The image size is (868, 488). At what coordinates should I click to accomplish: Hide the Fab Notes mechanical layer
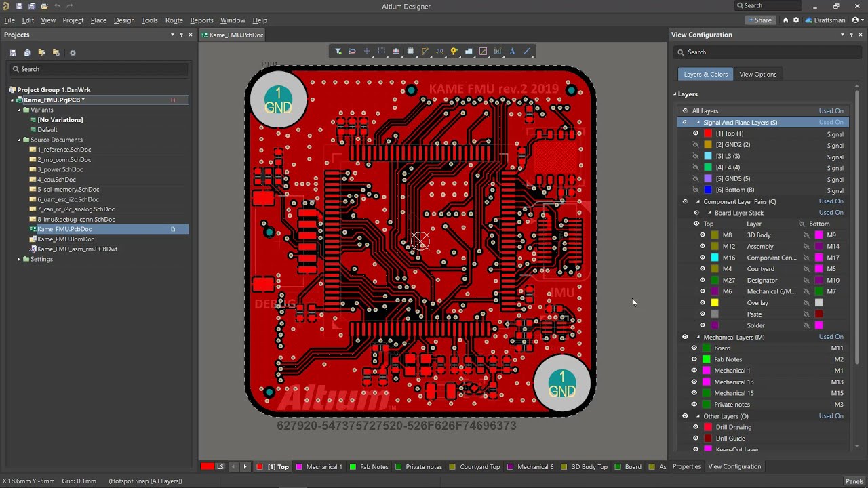tap(694, 359)
